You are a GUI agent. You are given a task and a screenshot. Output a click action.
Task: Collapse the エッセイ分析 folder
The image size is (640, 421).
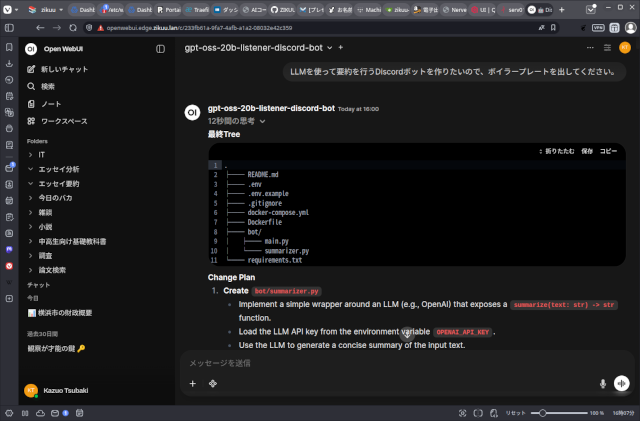(x=31, y=170)
